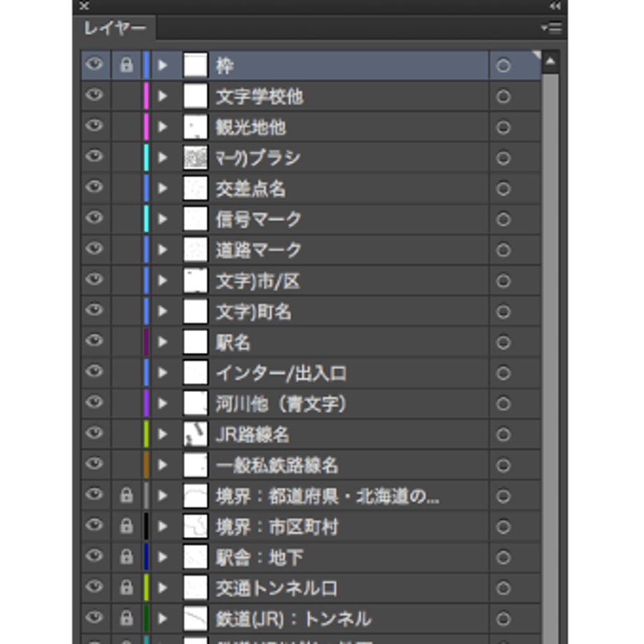The image size is (644, 644).
Task: Click target circle of 駅舎：地下 layer
Action: click(503, 557)
